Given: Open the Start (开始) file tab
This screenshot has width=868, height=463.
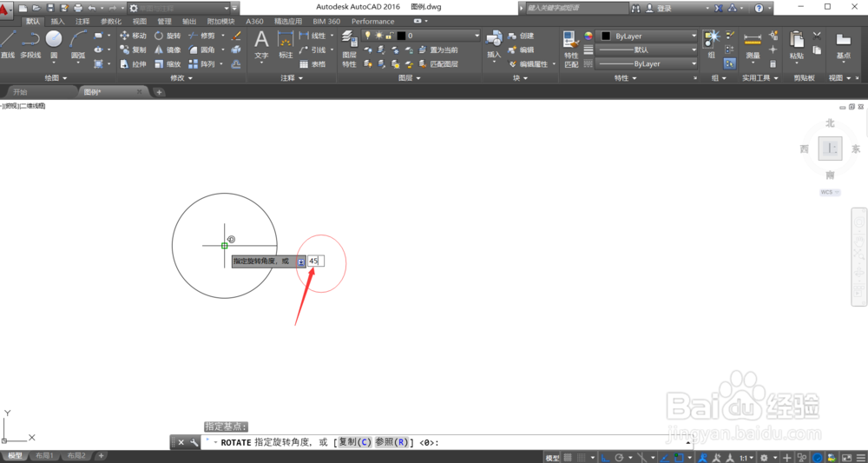Looking at the screenshot, I should tap(20, 92).
